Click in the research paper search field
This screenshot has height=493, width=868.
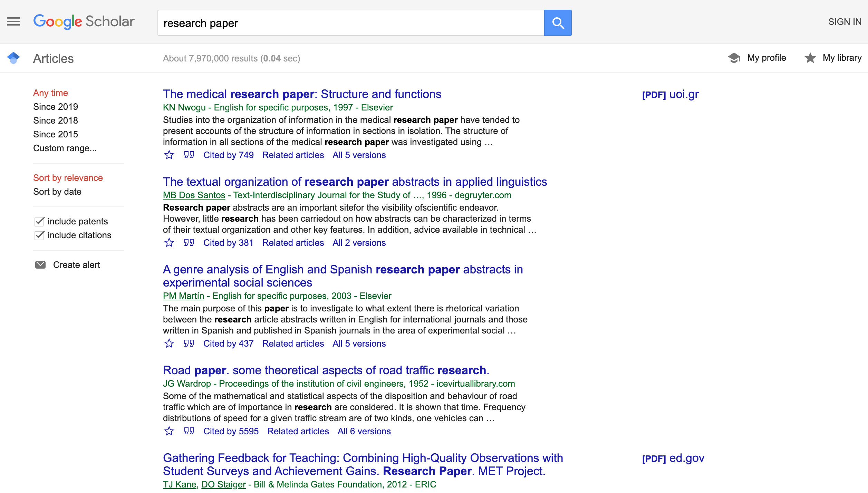coord(351,23)
